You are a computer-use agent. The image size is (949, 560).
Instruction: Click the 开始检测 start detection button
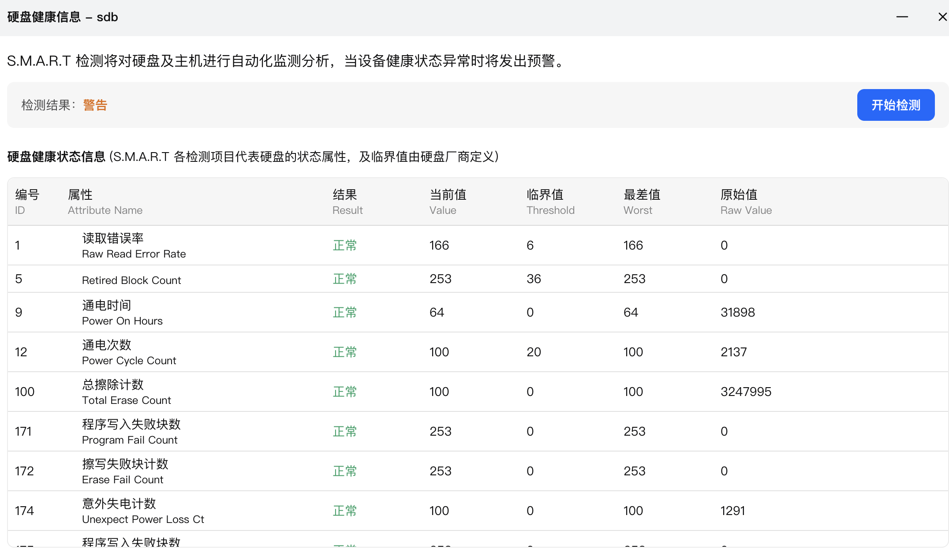pos(895,105)
